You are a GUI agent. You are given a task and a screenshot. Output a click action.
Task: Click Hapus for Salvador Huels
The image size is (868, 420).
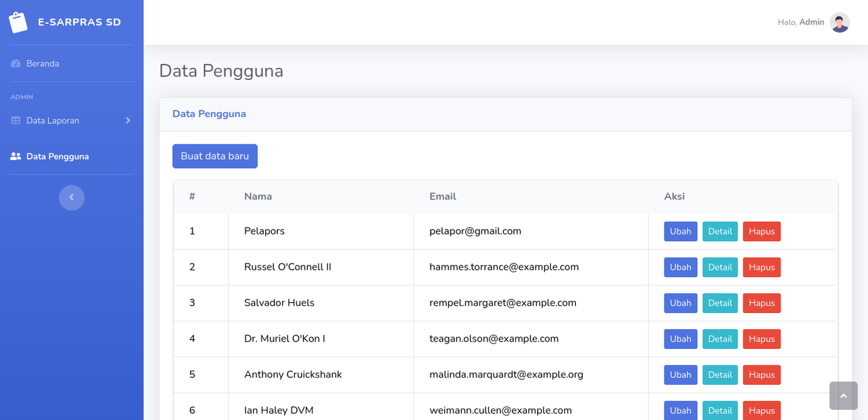coord(762,303)
